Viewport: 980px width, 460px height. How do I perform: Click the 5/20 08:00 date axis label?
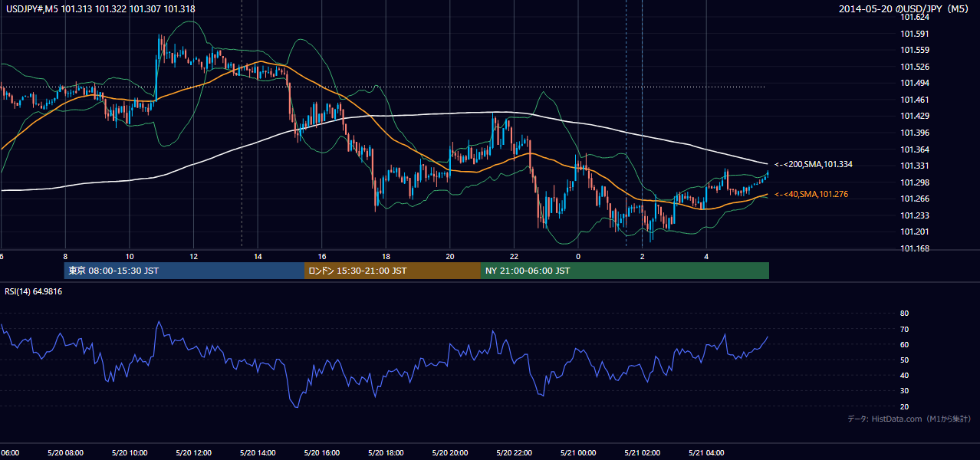pyautogui.click(x=64, y=452)
